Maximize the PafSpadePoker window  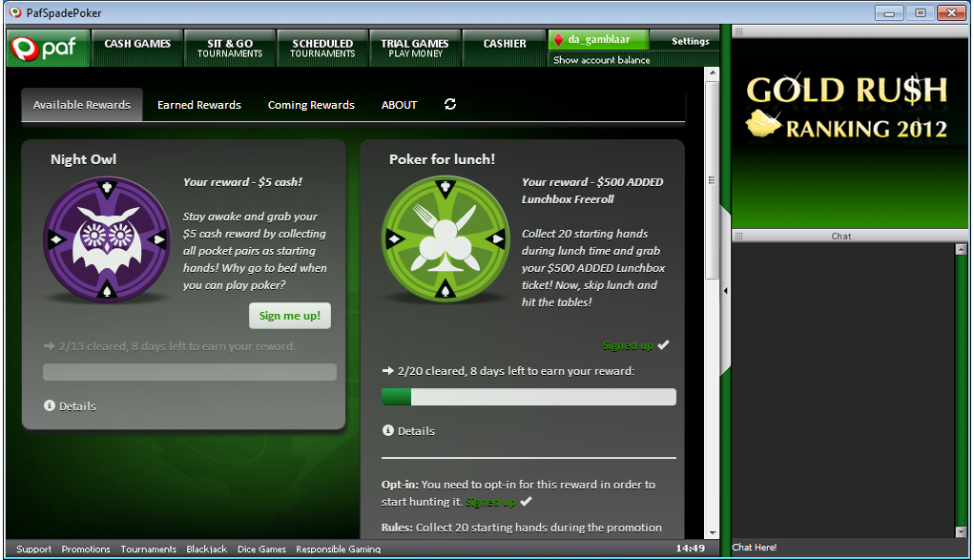click(x=920, y=13)
